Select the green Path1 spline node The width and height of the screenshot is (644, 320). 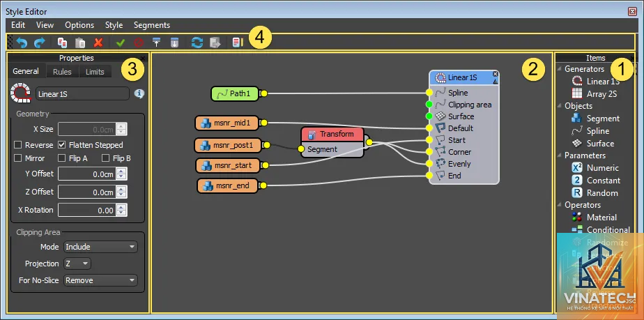tap(236, 93)
